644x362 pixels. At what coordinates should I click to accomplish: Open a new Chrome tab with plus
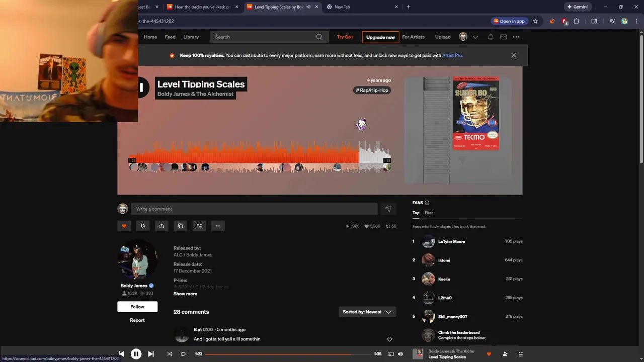pyautogui.click(x=408, y=7)
